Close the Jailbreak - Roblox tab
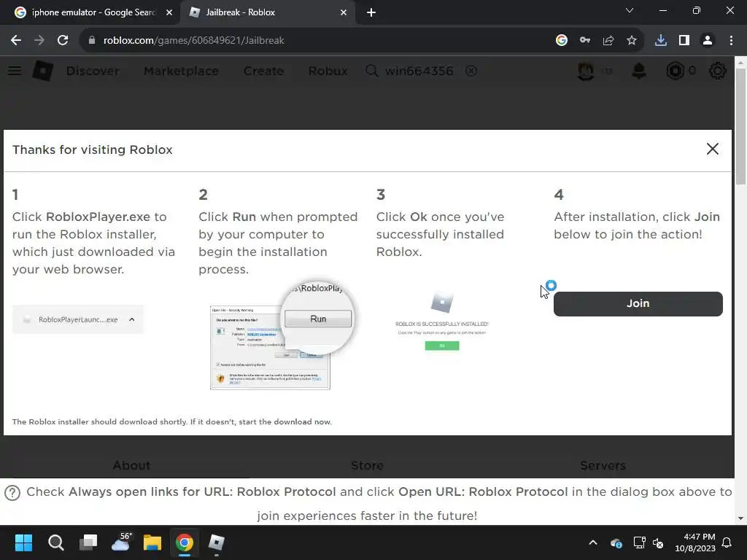 pos(344,12)
